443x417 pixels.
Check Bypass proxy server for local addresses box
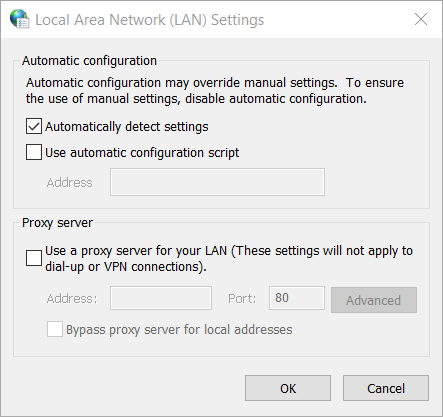coord(55,329)
